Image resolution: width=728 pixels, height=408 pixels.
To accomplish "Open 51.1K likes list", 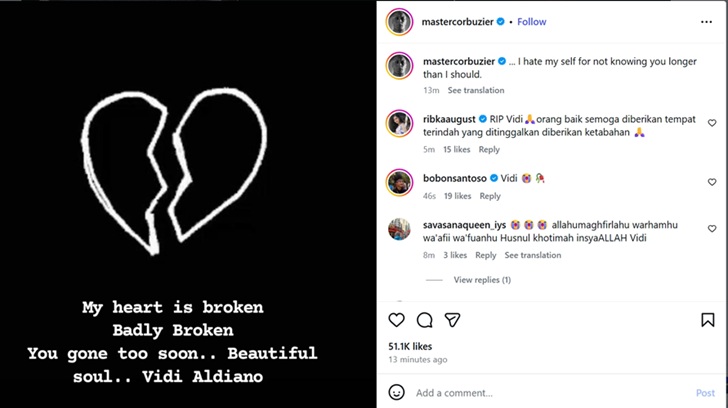I will click(411, 345).
